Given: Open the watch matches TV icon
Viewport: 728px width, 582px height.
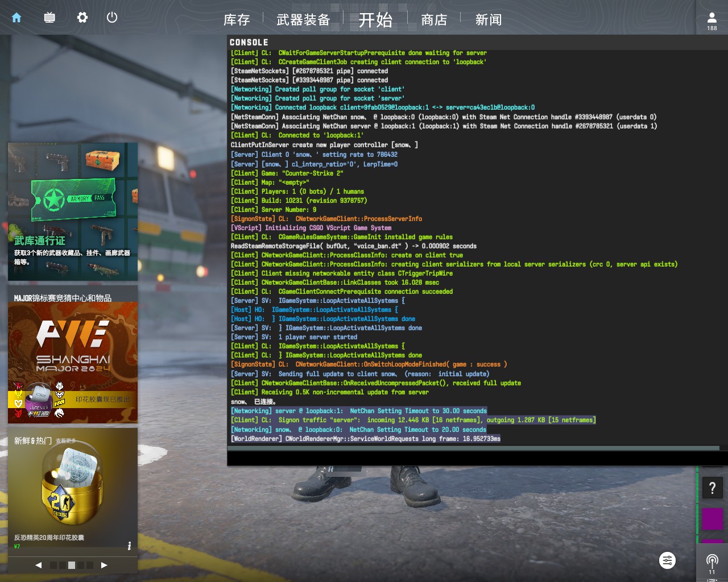Looking at the screenshot, I should coord(49,18).
